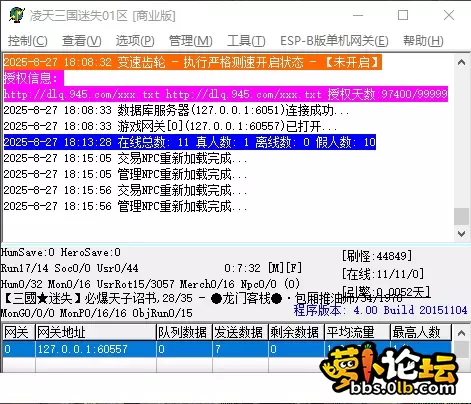Open the 工具(T) menu
The width and height of the screenshot is (471, 404).
[x=246, y=41]
